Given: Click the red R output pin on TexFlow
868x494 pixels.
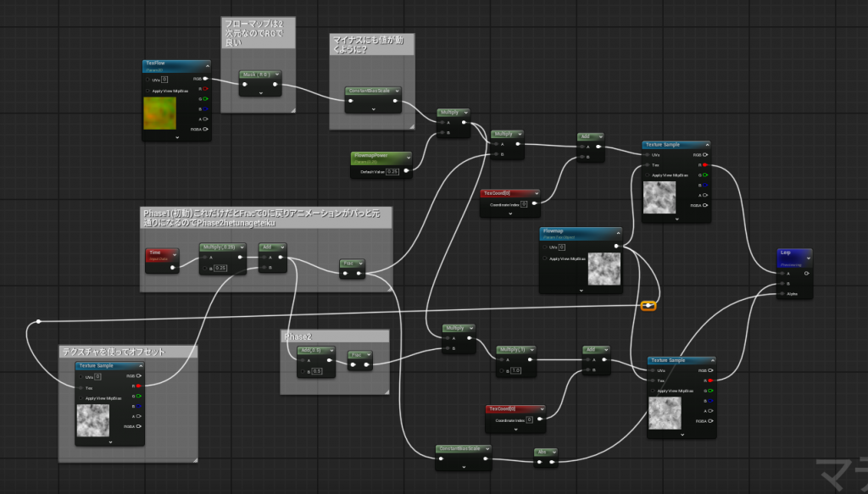Looking at the screenshot, I should 205,89.
